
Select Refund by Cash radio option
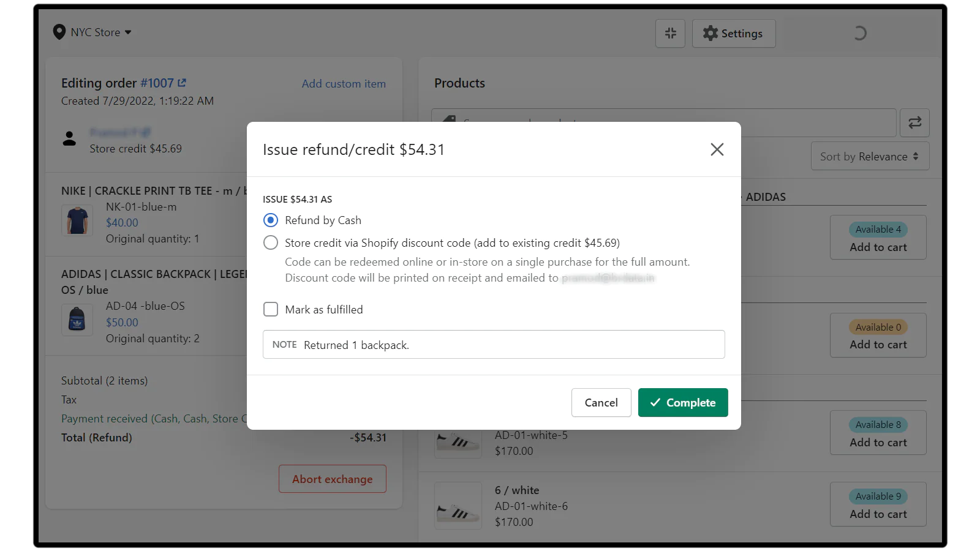(x=271, y=220)
